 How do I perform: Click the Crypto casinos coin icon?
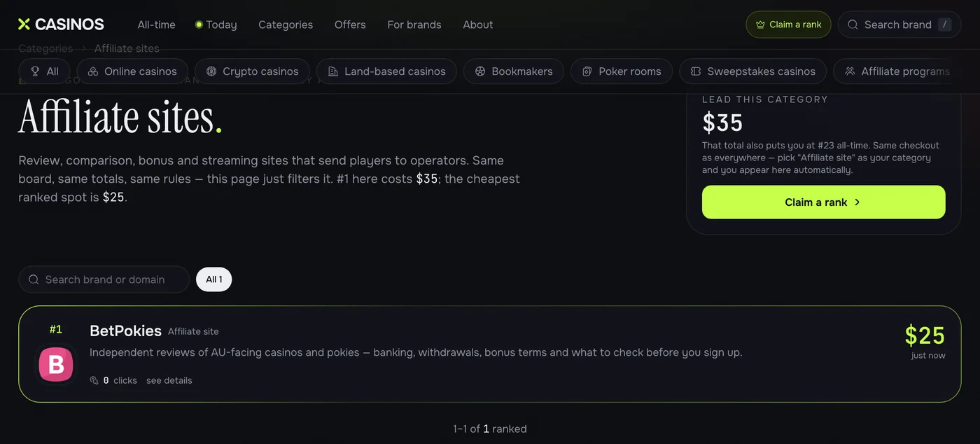[x=211, y=71]
